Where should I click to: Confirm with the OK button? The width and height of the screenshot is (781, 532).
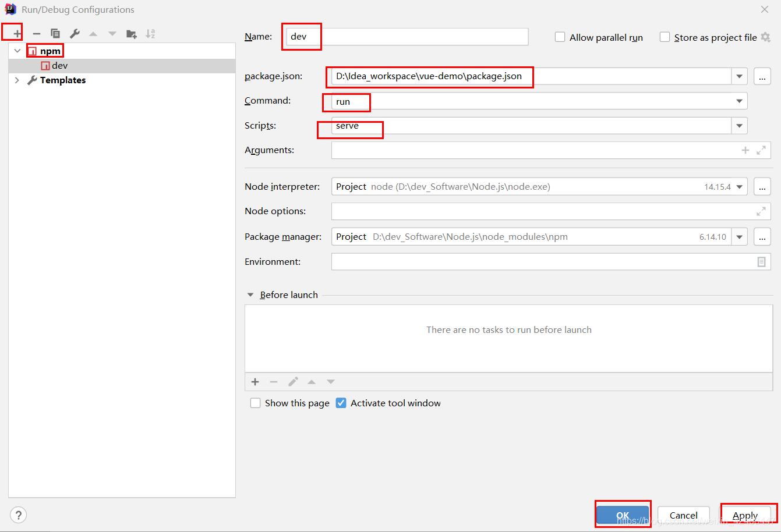(x=623, y=515)
